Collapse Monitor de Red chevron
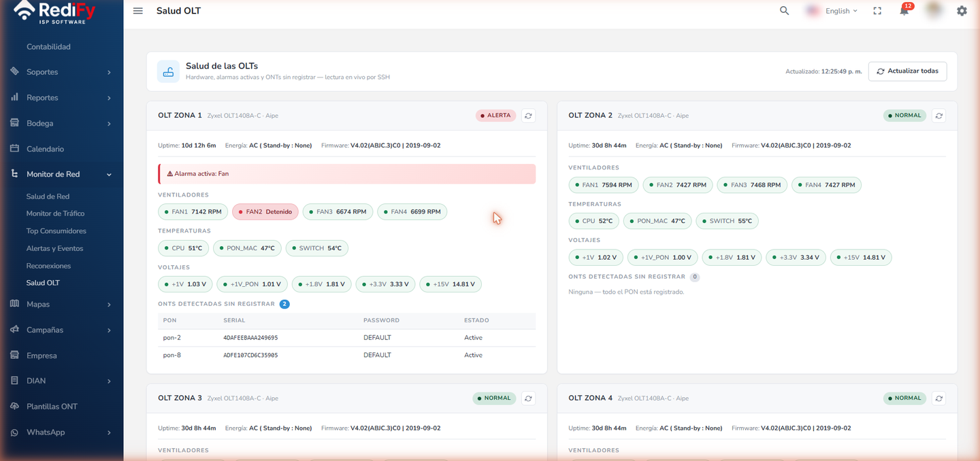The width and height of the screenshot is (980, 461). 109,175
